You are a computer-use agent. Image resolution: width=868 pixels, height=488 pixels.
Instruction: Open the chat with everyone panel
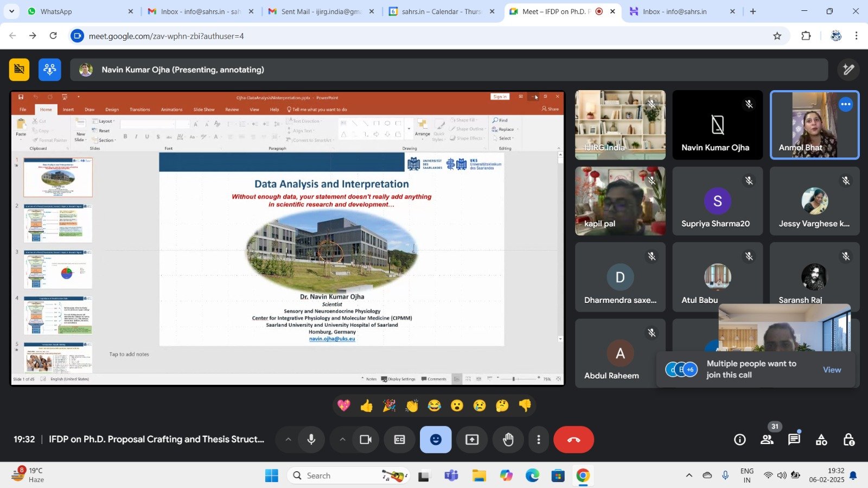click(x=794, y=440)
